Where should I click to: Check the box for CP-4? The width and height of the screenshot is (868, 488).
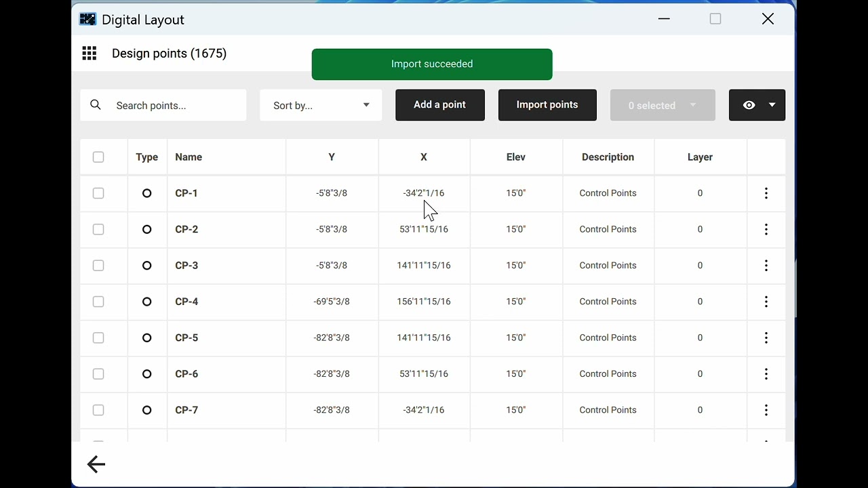98,302
